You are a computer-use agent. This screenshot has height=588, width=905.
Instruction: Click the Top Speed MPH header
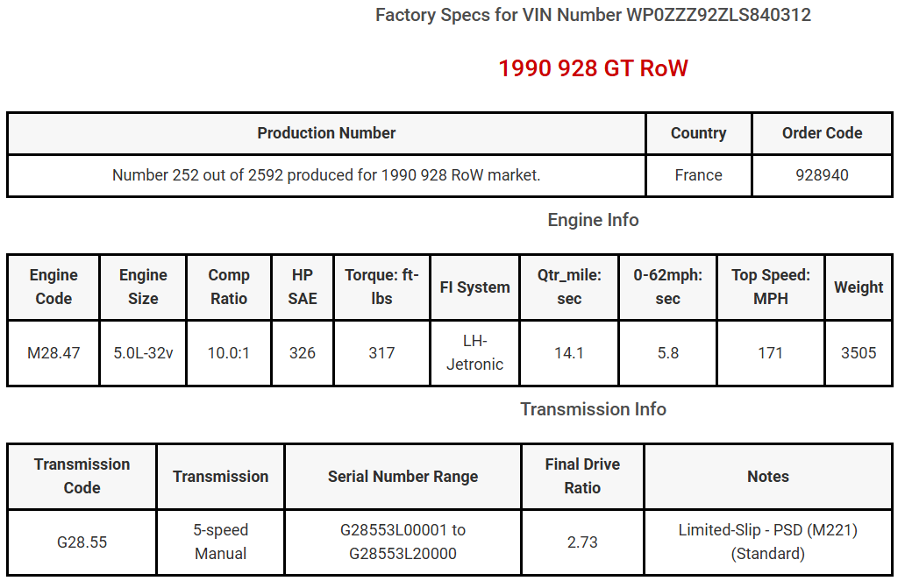pyautogui.click(x=771, y=287)
